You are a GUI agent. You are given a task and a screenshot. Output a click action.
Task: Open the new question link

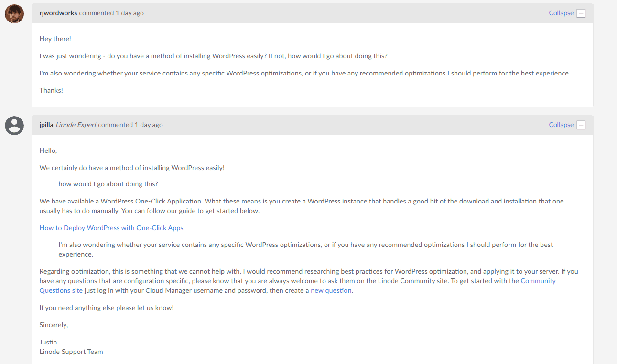point(331,290)
